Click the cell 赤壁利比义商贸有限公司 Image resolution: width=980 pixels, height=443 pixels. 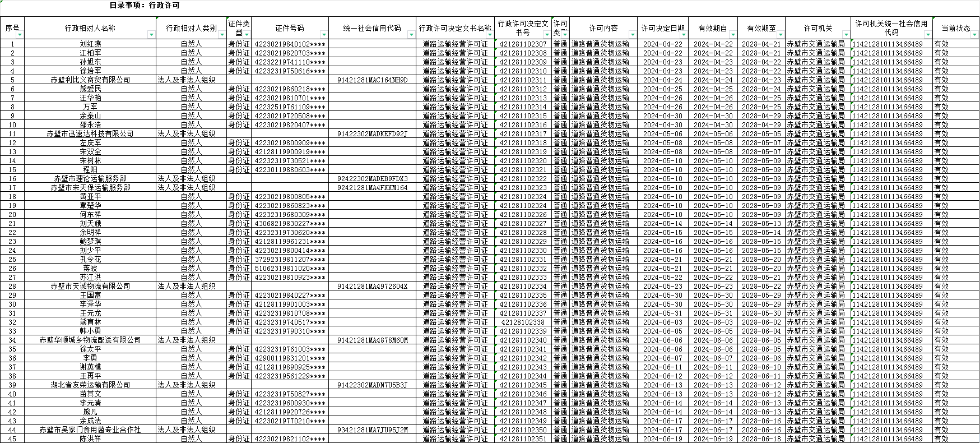click(90, 80)
